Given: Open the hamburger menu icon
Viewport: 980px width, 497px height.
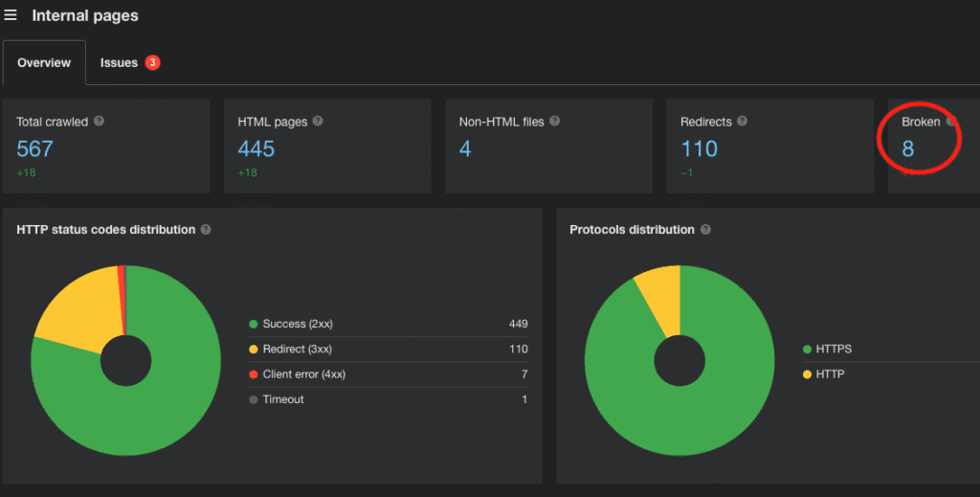Looking at the screenshot, I should tap(11, 15).
